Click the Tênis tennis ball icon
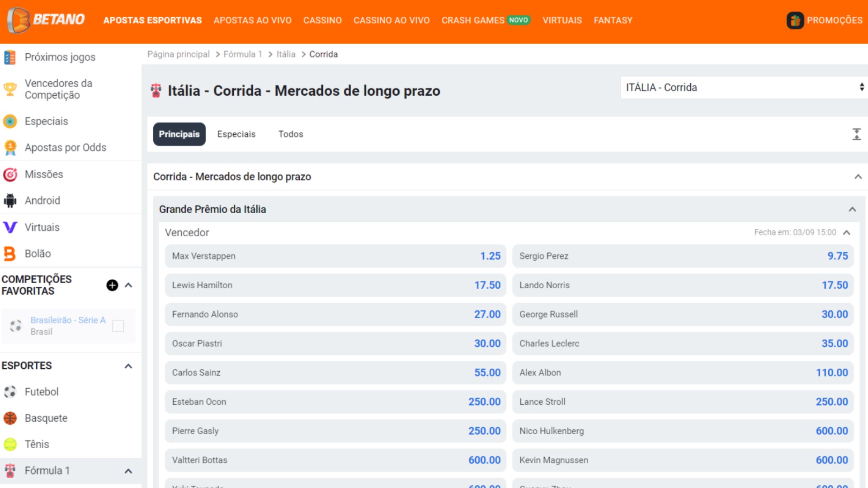This screenshot has width=868, height=488. pos(10,445)
